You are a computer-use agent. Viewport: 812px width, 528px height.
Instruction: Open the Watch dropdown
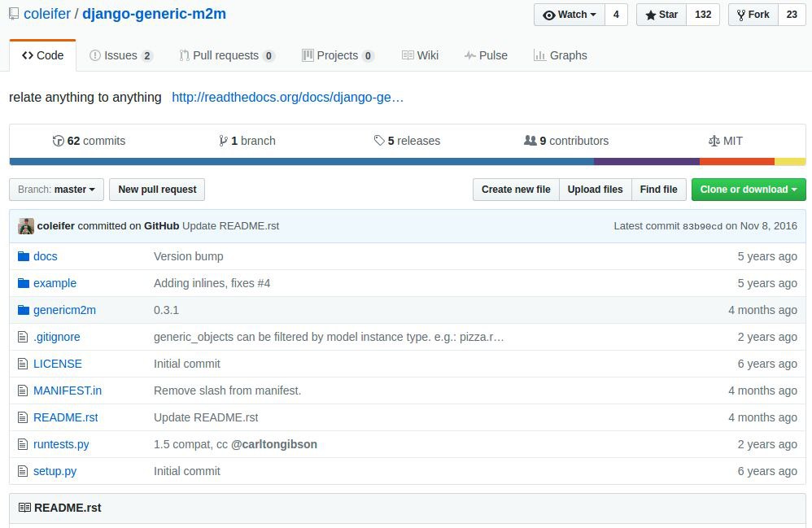[570, 15]
